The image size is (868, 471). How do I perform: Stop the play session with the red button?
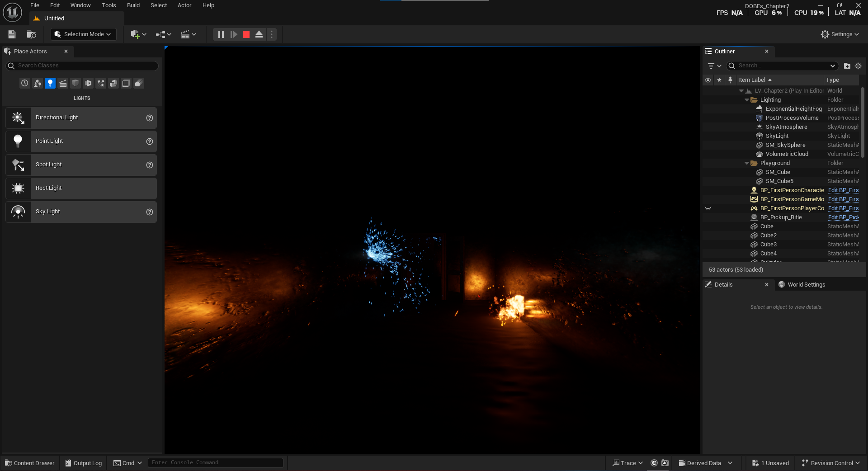246,34
